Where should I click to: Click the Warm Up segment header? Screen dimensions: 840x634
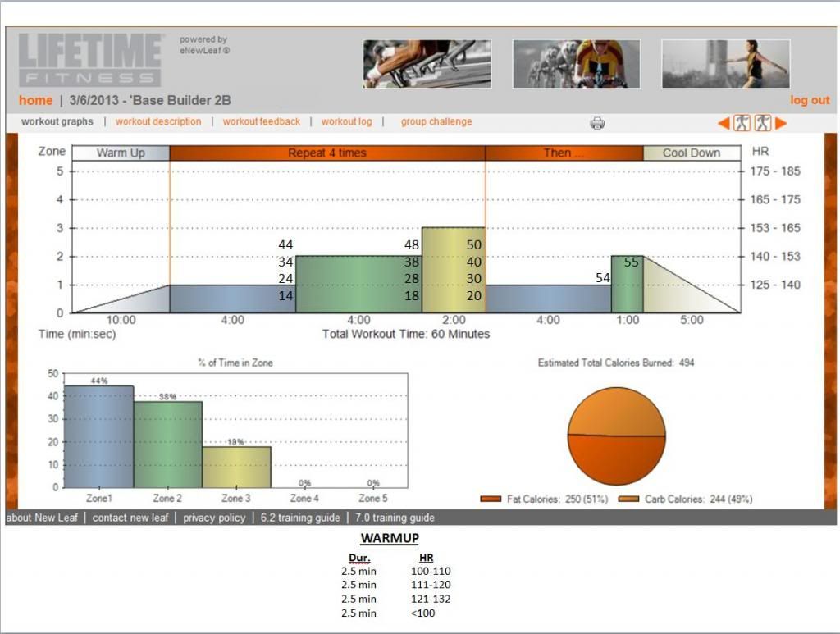coord(121,153)
